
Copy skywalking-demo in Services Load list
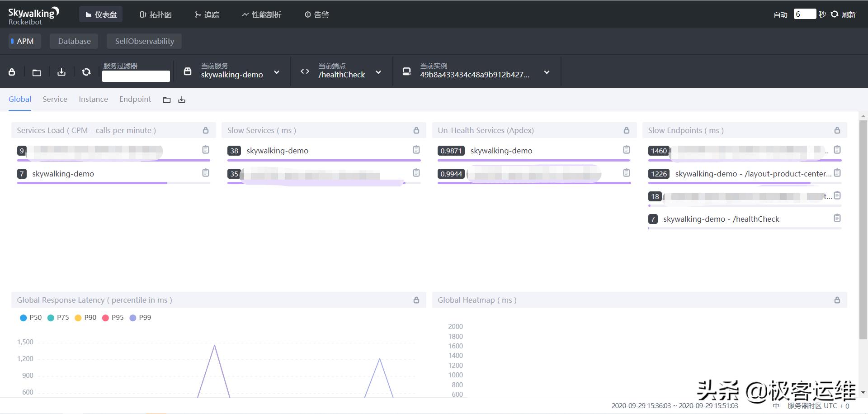[x=206, y=173]
